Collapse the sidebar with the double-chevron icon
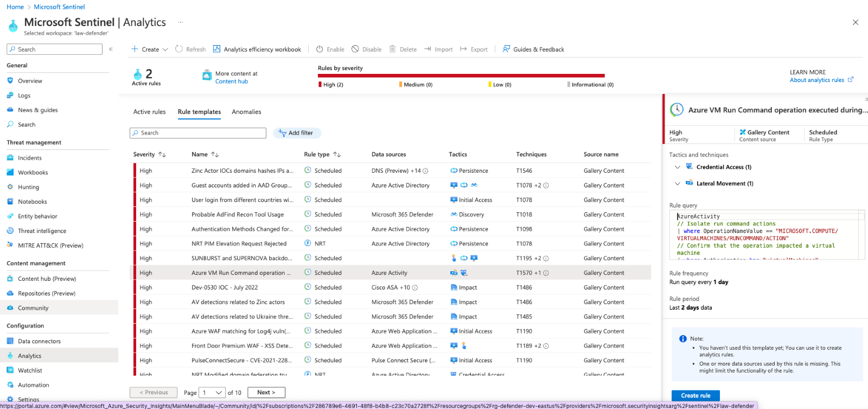 (x=111, y=49)
